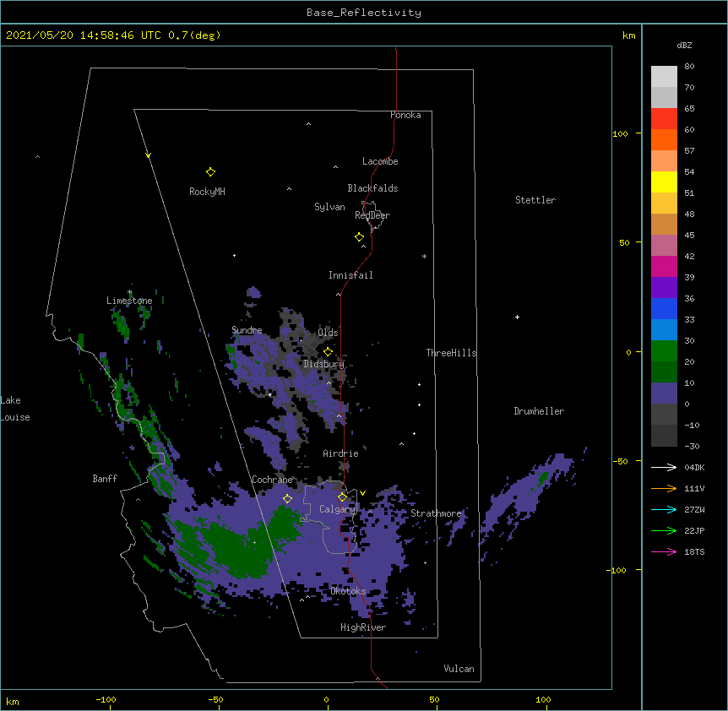Click the Airdrie label
The width and height of the screenshot is (728, 711).
point(340,453)
